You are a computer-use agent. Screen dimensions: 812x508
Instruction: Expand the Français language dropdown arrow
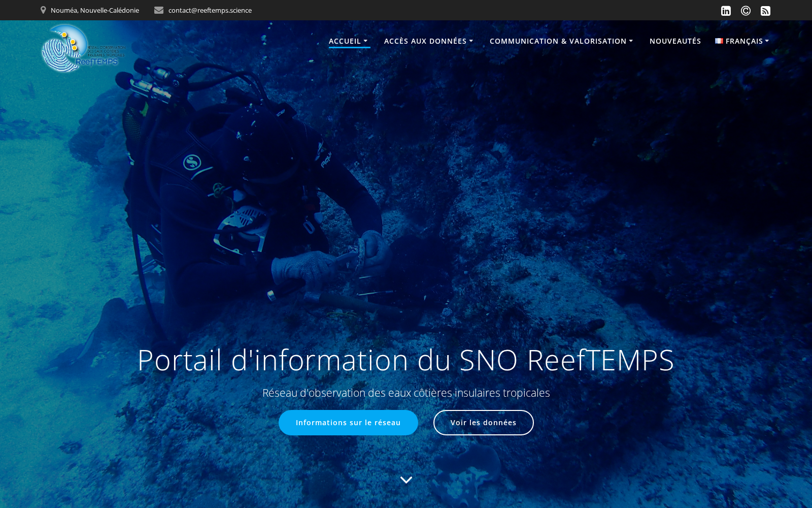[767, 41]
